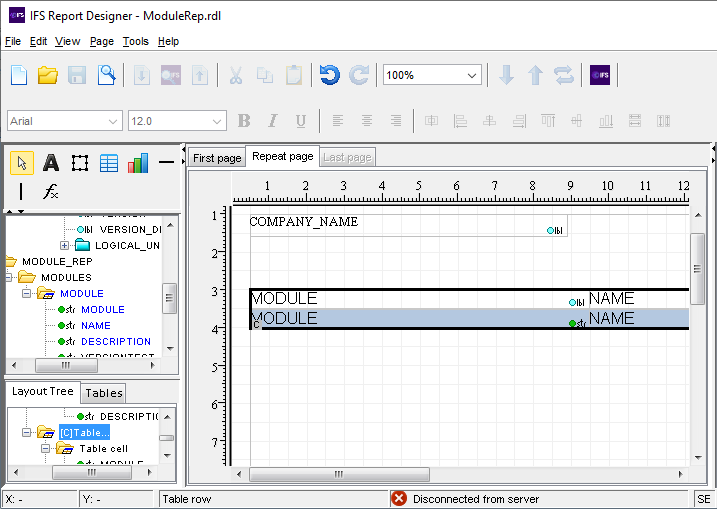
Task: Select the Table tool icon
Action: (109, 163)
